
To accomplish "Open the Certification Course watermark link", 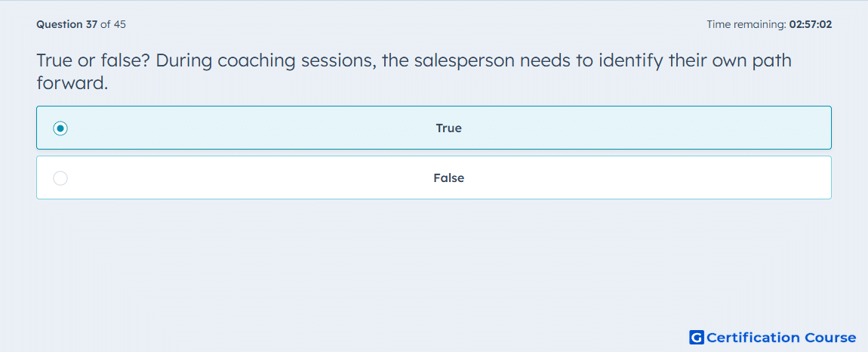I will click(x=773, y=337).
